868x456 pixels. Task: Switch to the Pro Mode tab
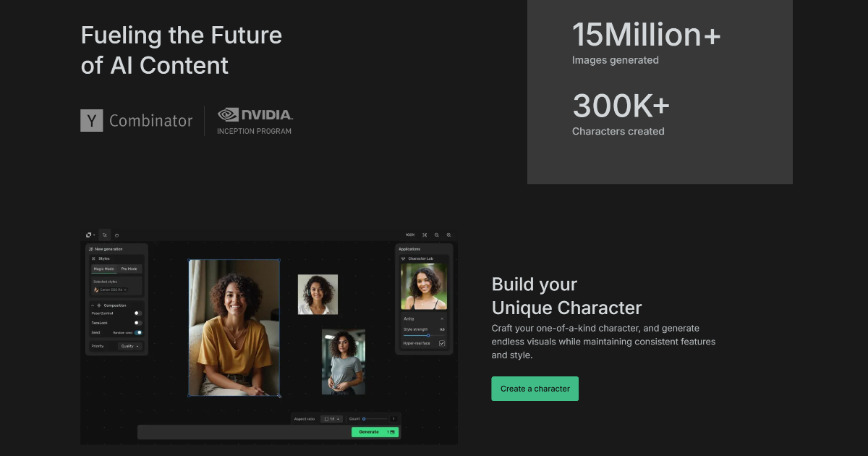129,269
